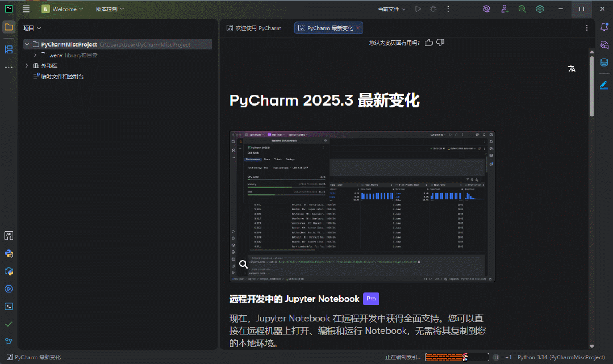Click the 正在编制索引 status text
Viewport: 613px width, 364px height.
tap(403, 357)
